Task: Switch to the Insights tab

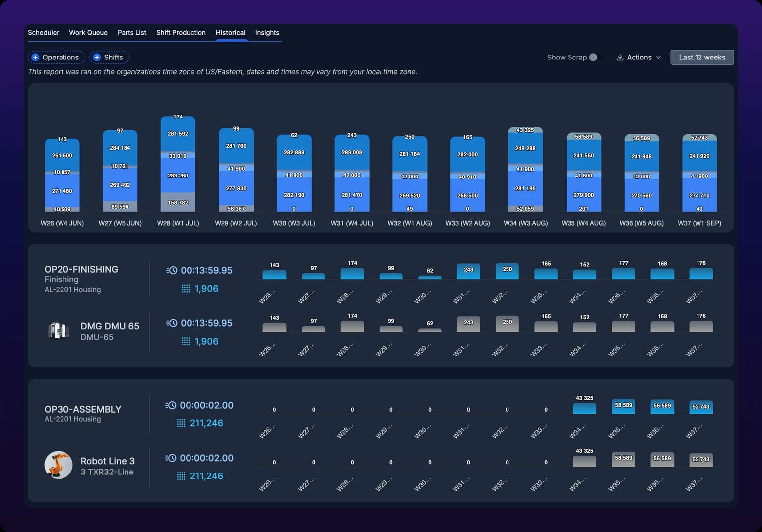Action: 267,33
